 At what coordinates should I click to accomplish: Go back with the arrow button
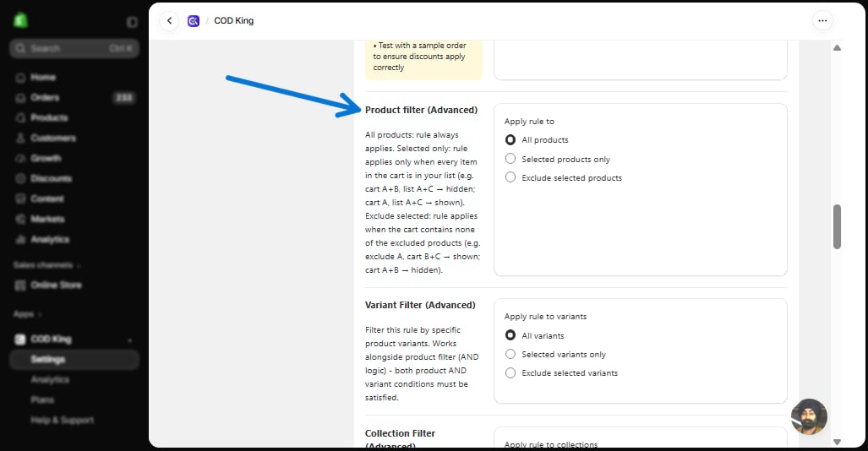coord(169,21)
